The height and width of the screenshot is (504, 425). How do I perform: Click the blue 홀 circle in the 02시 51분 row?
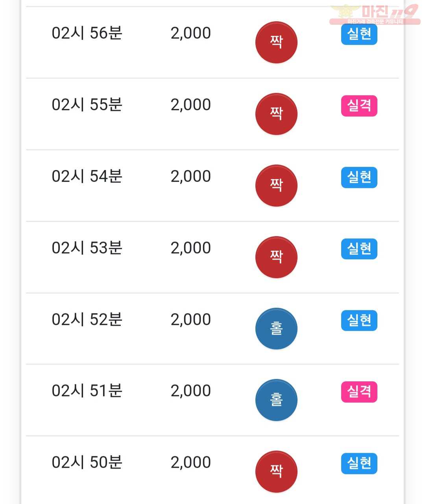(276, 400)
